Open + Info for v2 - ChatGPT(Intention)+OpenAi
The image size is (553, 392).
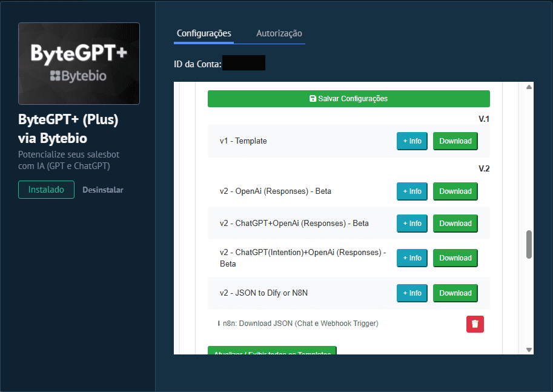pos(412,258)
